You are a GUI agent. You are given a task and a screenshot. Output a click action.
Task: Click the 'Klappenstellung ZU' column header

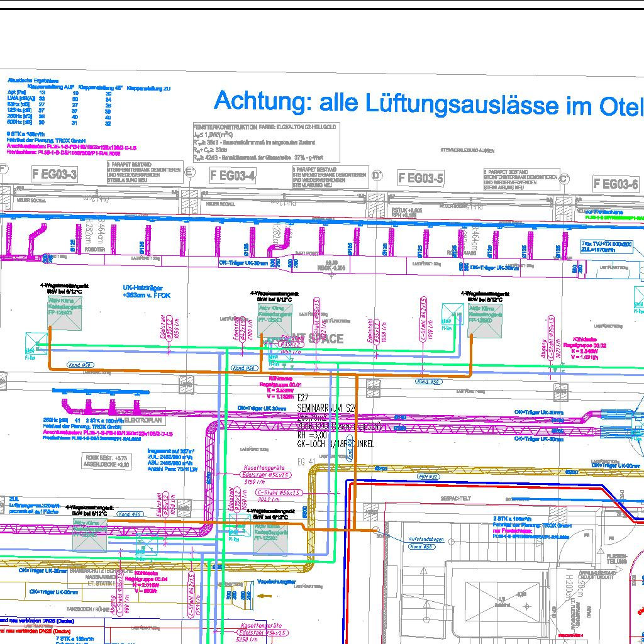tap(148, 88)
